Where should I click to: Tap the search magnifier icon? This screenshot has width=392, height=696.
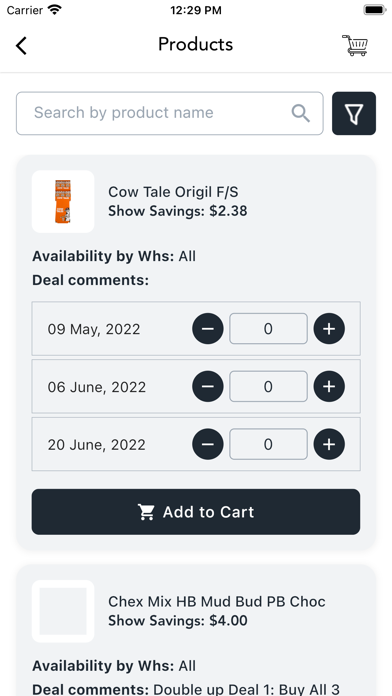[301, 113]
